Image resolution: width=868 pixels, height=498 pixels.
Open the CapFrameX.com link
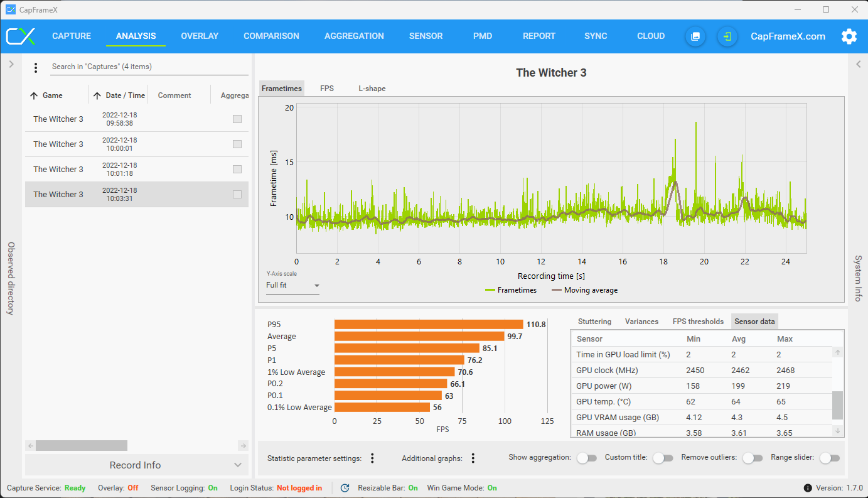click(x=788, y=36)
